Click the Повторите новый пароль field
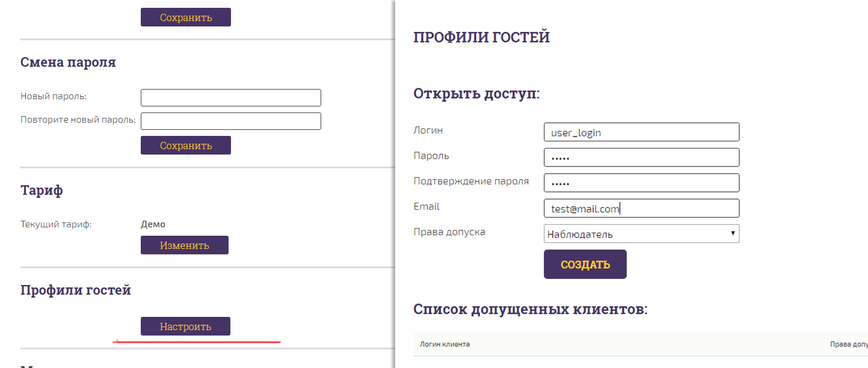 point(230,120)
